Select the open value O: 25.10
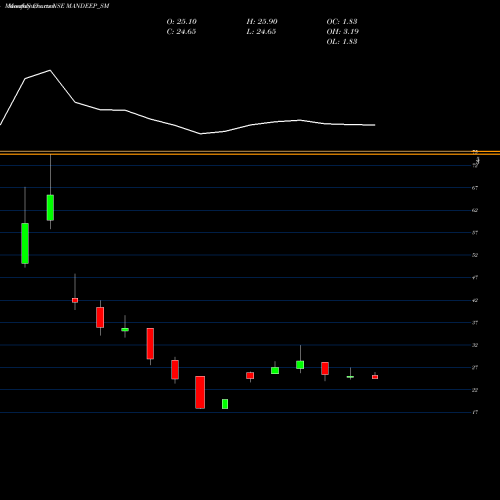Screen dimensions: 500x500 pyautogui.click(x=182, y=22)
